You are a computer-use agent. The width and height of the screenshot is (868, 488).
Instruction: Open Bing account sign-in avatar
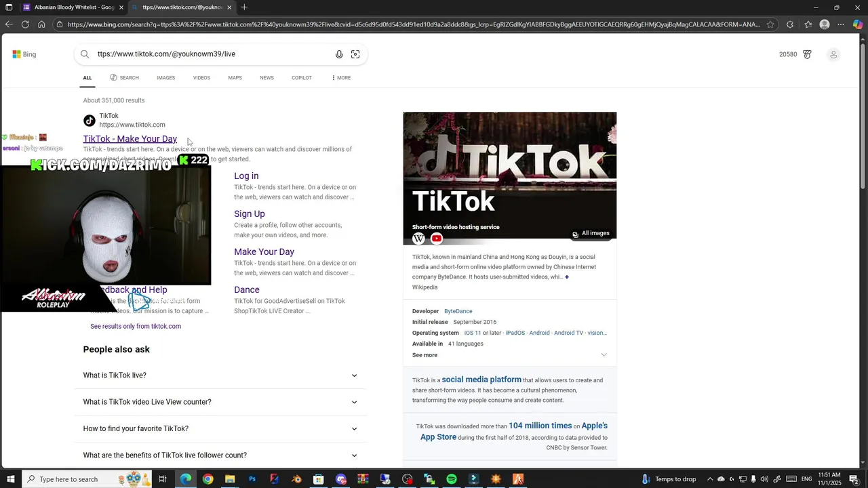(x=833, y=54)
